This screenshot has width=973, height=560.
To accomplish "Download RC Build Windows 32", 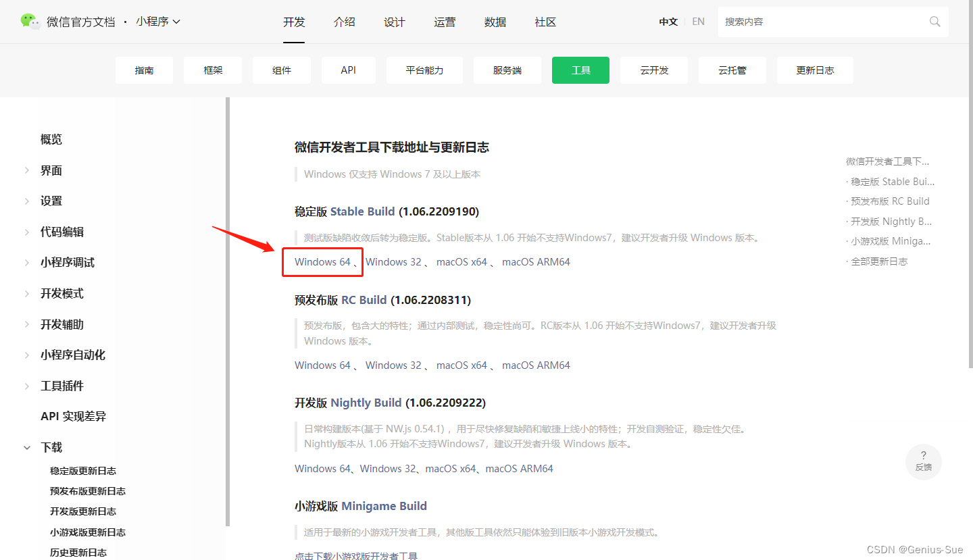I will coord(393,365).
